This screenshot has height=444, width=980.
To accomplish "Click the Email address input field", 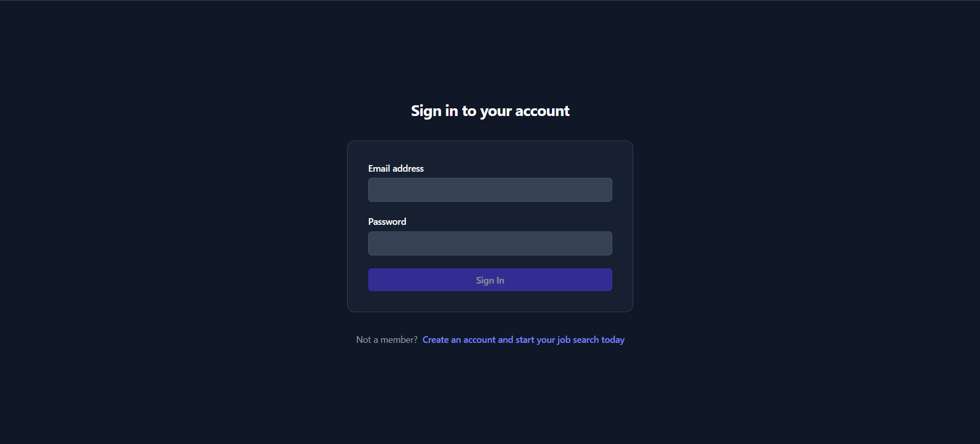I will click(490, 190).
